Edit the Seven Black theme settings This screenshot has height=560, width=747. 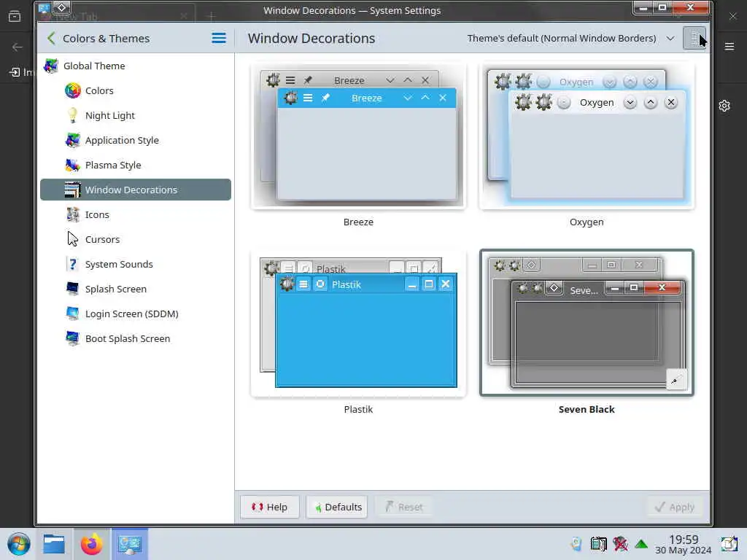click(x=676, y=379)
